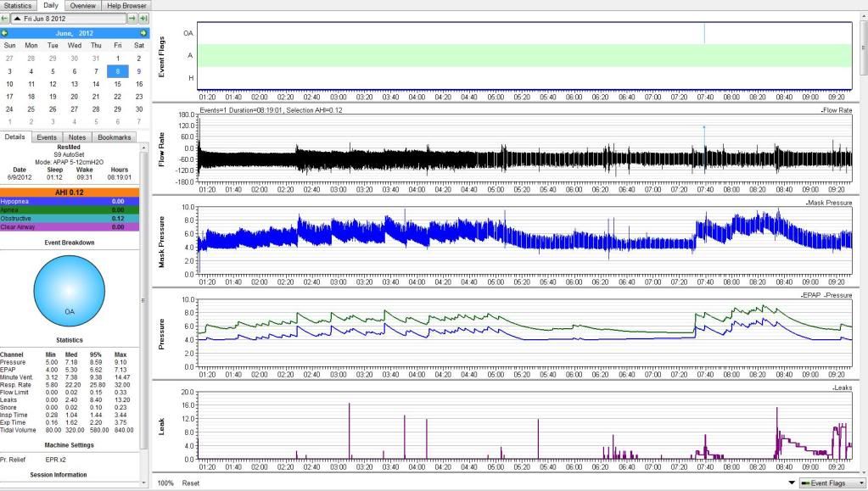The image size is (868, 491).
Task: Switch to the Statistics tab
Action: pyautogui.click(x=18, y=5)
